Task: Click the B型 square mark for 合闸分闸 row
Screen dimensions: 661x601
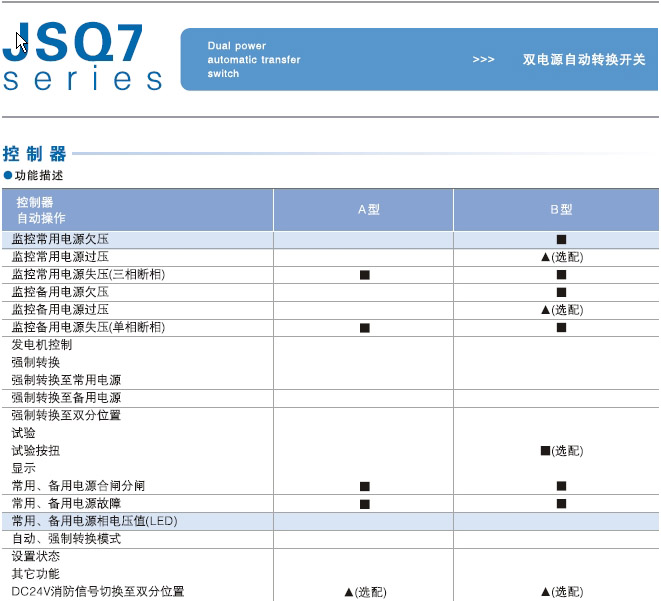Action: coord(561,486)
